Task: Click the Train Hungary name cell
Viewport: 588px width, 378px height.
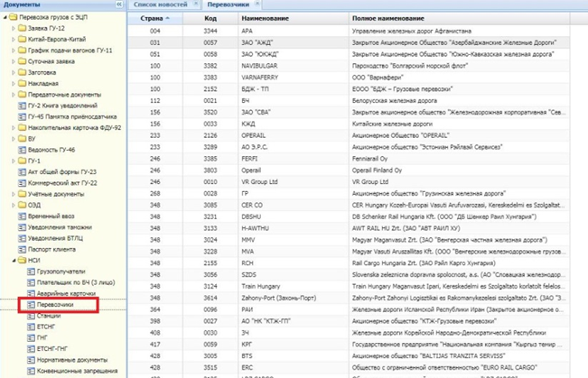Action: (x=294, y=287)
